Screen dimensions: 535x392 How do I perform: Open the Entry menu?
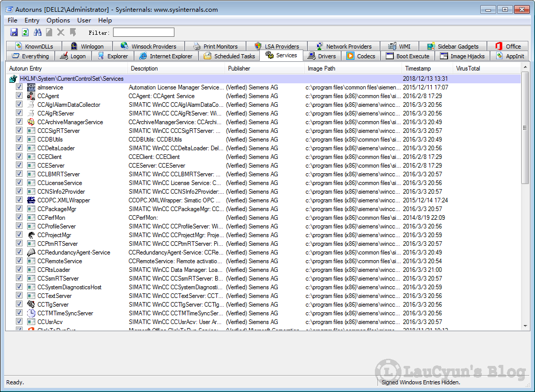[32, 20]
